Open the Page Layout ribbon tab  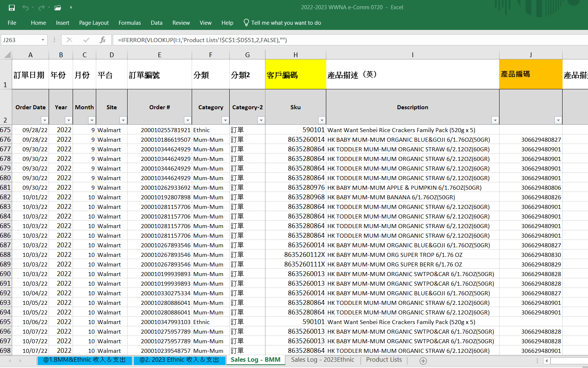(x=94, y=23)
